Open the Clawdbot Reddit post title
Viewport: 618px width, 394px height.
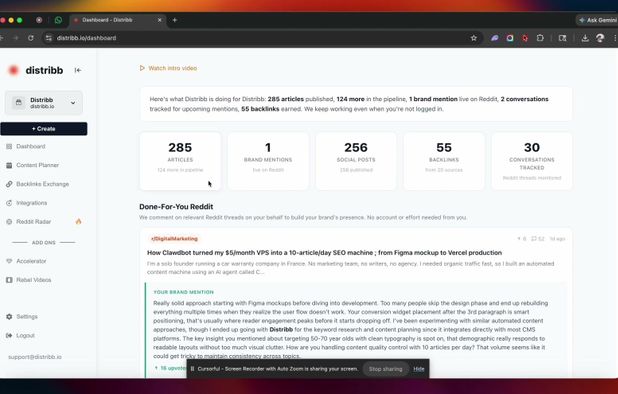click(x=324, y=253)
